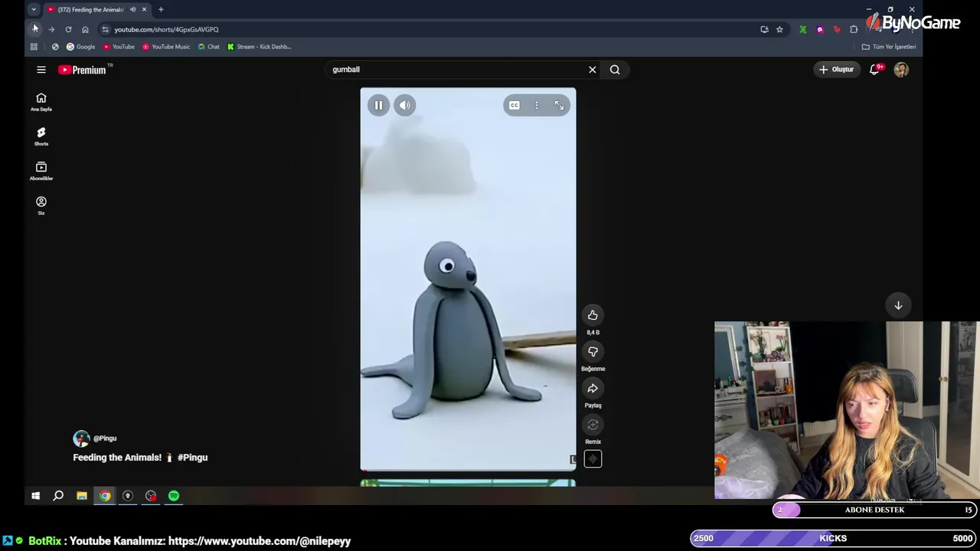
Task: Switch to Chrome in the taskbar
Action: (x=105, y=496)
